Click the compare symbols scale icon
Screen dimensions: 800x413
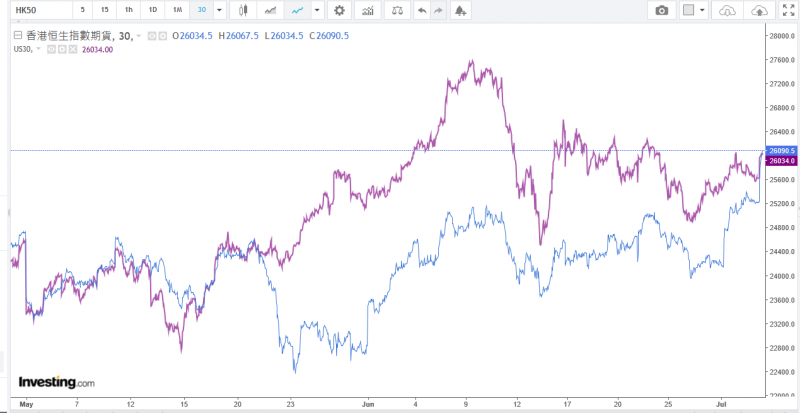[397, 10]
